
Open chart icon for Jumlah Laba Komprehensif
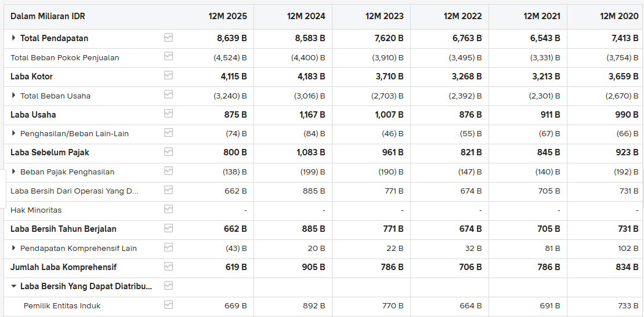pyautogui.click(x=168, y=267)
